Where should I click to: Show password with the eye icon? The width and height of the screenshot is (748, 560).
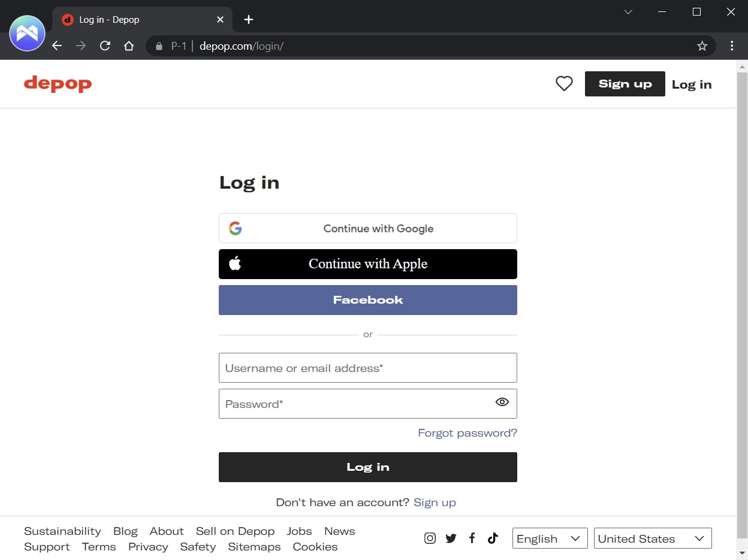coord(502,402)
